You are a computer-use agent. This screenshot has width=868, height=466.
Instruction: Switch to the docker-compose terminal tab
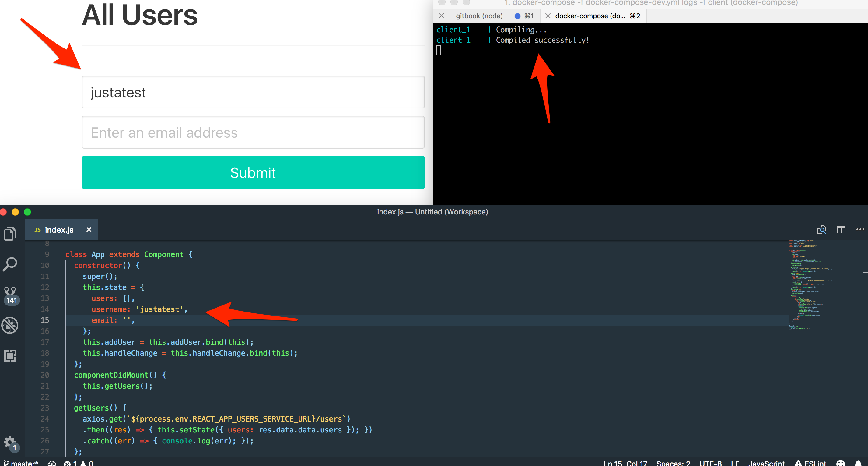pos(590,16)
